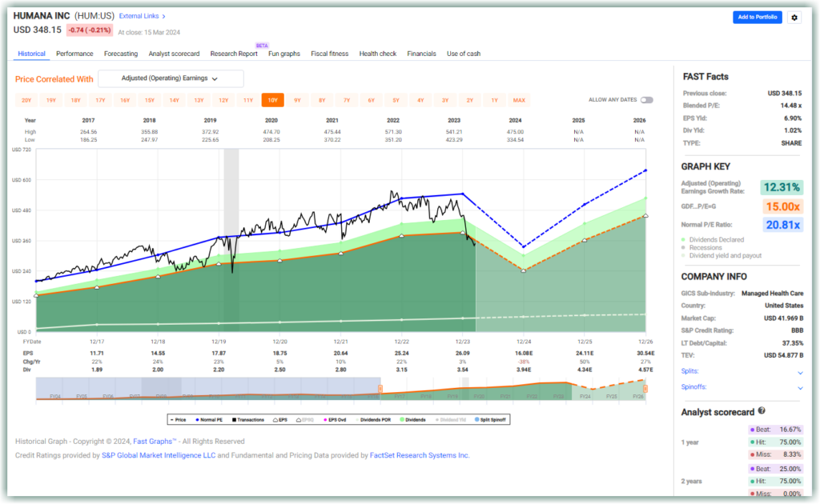Image resolution: width=820 pixels, height=504 pixels.
Task: Click the Add to Portfolio button
Action: point(757,18)
